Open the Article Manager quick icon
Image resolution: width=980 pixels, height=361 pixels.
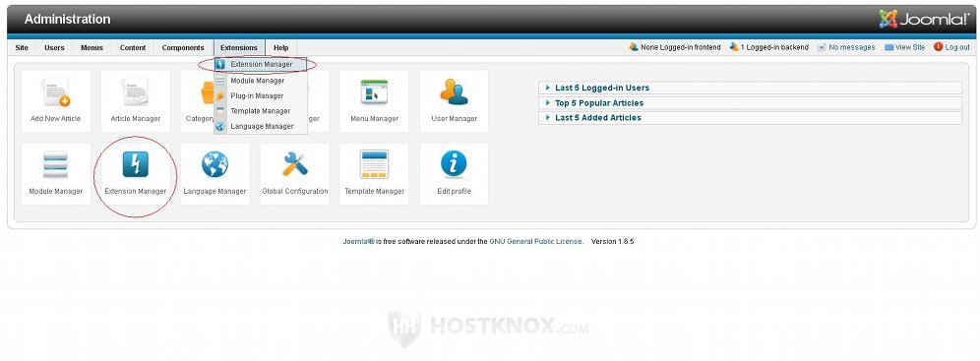click(135, 101)
